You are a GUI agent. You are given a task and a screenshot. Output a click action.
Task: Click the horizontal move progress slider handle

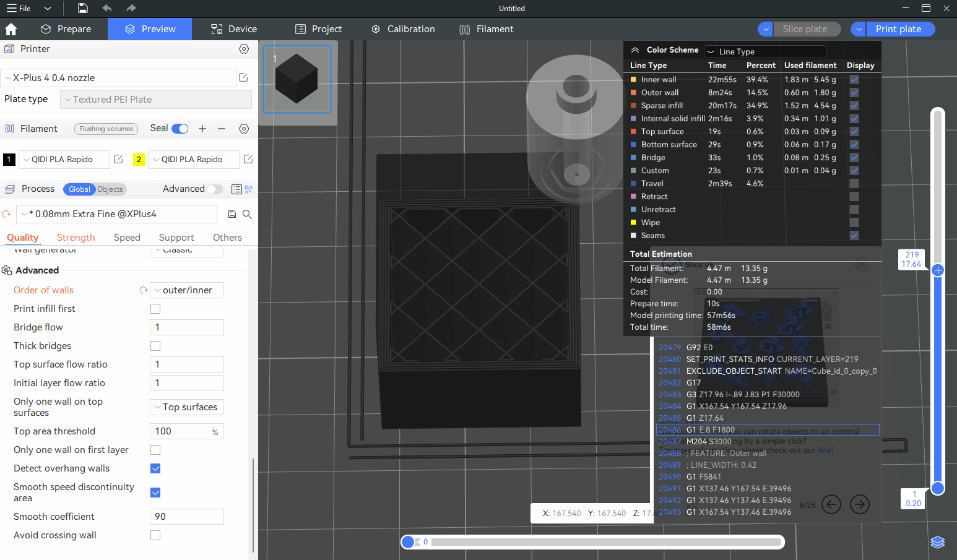pyautogui.click(x=408, y=542)
